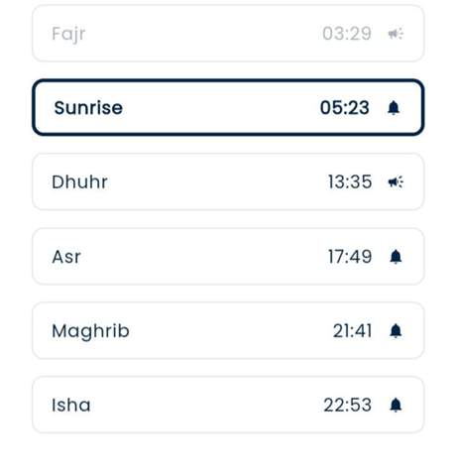Toggle the Asr bell notification icon
Image resolution: width=456 pixels, height=476 pixels.
[396, 257]
